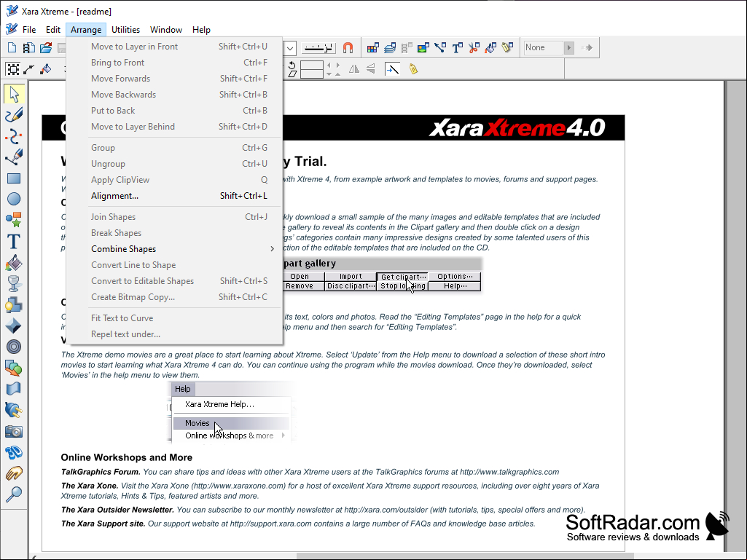This screenshot has width=747, height=560.
Task: Select the Mould flag tool
Action: [14, 389]
